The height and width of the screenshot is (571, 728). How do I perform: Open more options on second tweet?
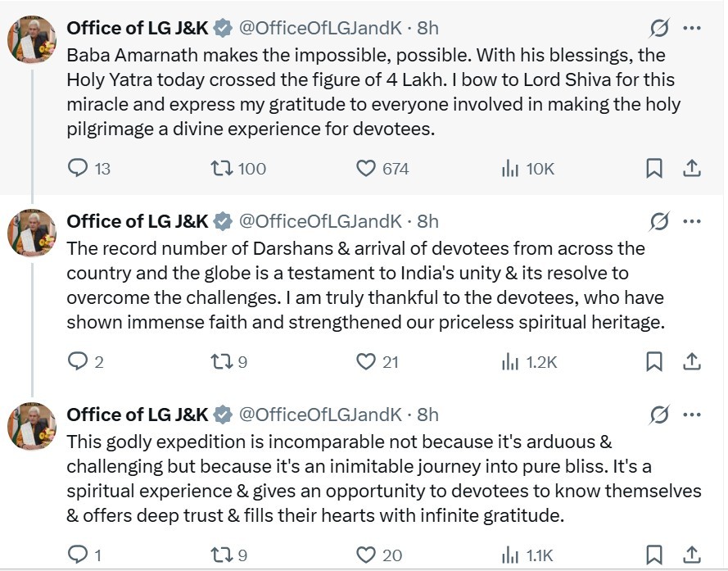(x=692, y=221)
